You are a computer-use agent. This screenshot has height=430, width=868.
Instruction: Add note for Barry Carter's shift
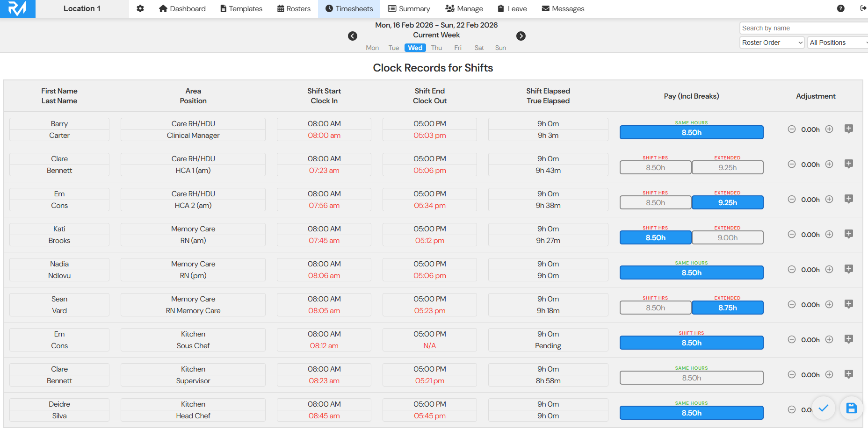tap(849, 129)
